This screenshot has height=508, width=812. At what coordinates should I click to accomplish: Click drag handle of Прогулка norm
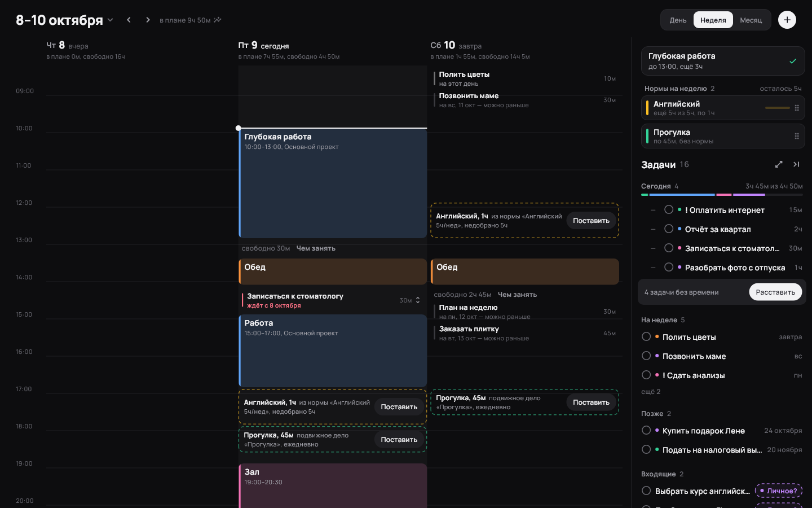pos(797,136)
